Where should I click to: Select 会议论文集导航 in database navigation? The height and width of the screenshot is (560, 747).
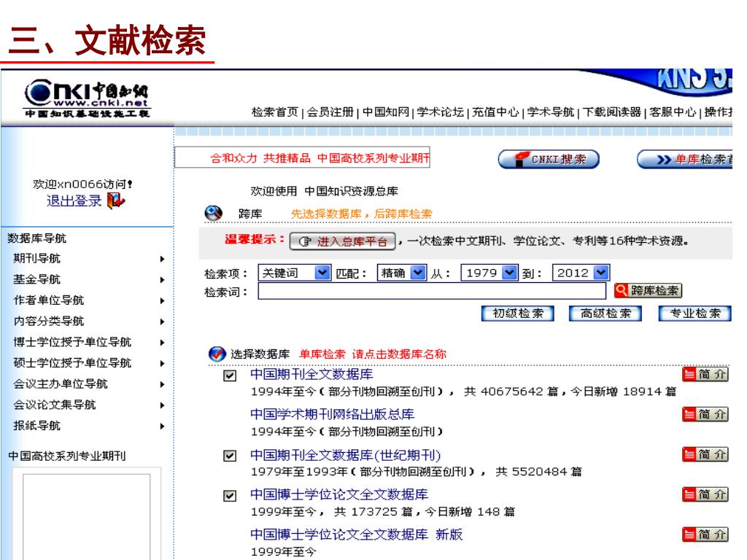point(54,405)
